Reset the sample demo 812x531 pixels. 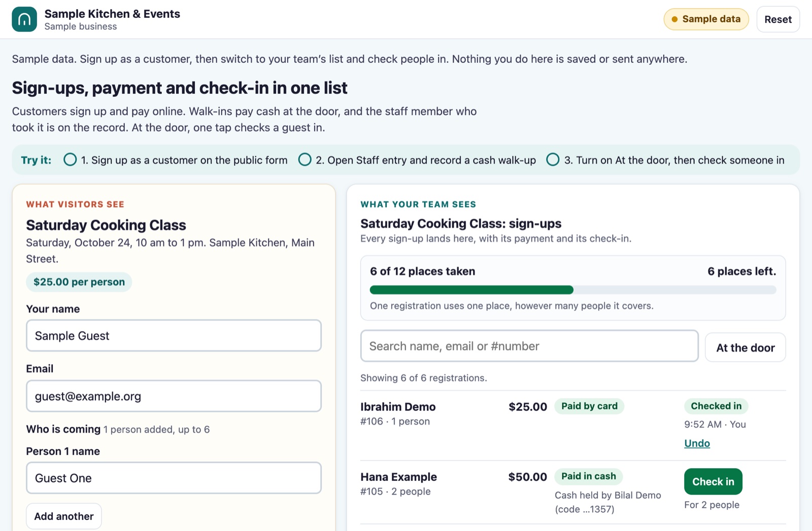click(778, 19)
